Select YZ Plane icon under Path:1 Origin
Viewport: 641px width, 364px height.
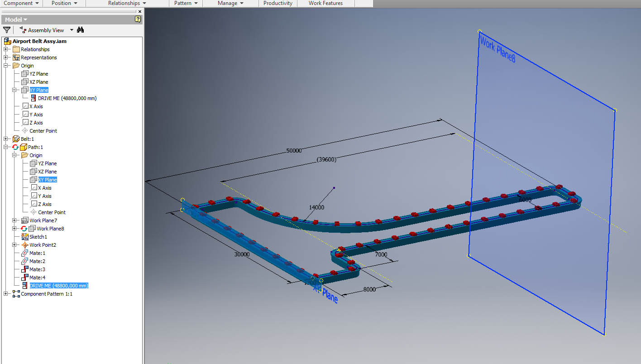point(33,163)
